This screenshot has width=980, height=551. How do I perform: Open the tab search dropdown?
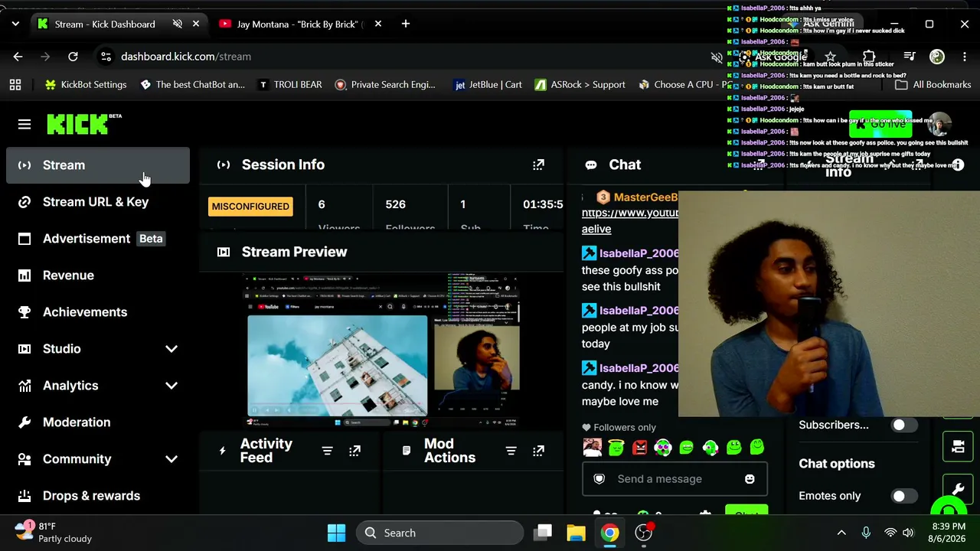(x=15, y=24)
